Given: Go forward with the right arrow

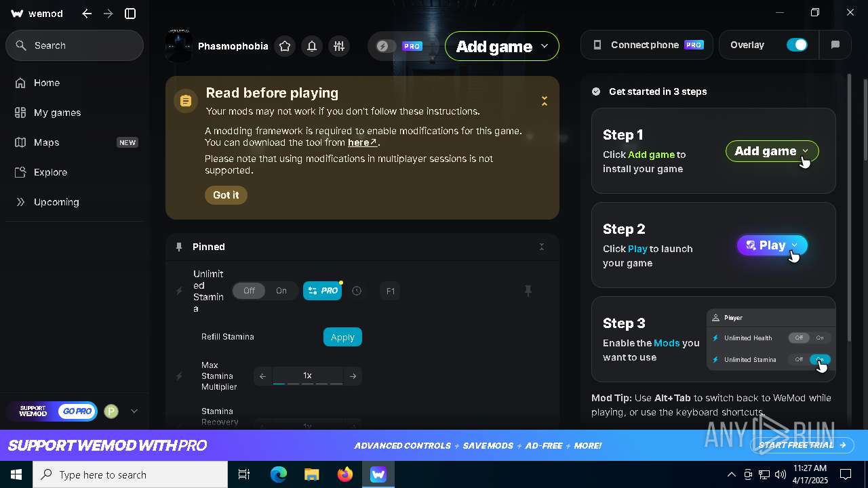Looking at the screenshot, I should tap(108, 14).
